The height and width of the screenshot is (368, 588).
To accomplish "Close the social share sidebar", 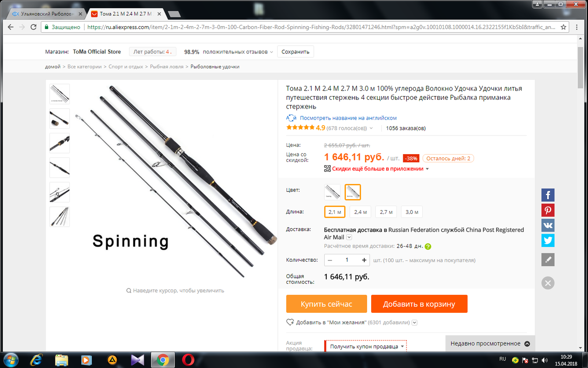I will point(548,283).
